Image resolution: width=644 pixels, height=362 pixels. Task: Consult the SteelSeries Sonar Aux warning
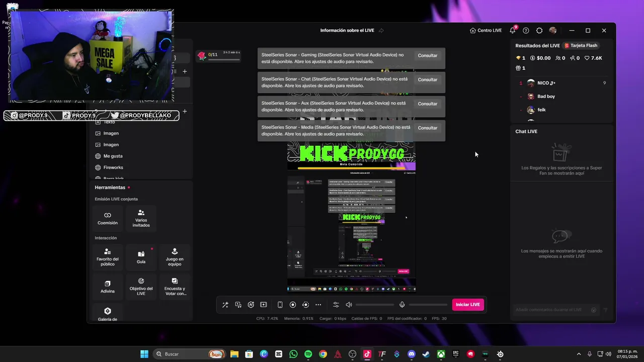[x=428, y=104]
